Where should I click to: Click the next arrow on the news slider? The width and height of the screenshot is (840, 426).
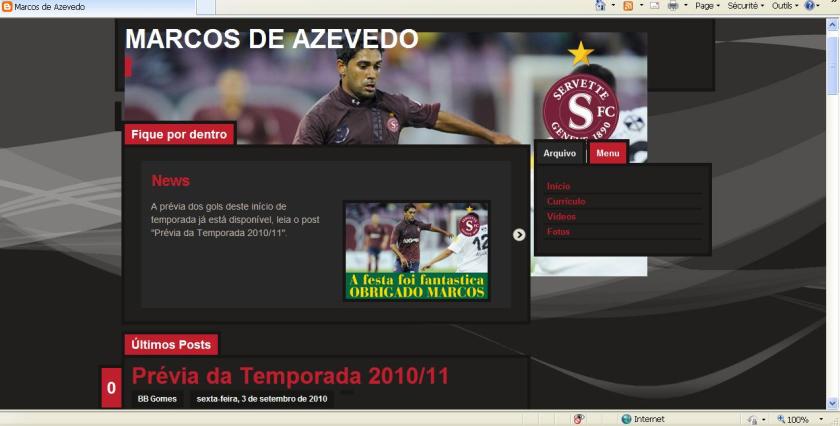519,235
